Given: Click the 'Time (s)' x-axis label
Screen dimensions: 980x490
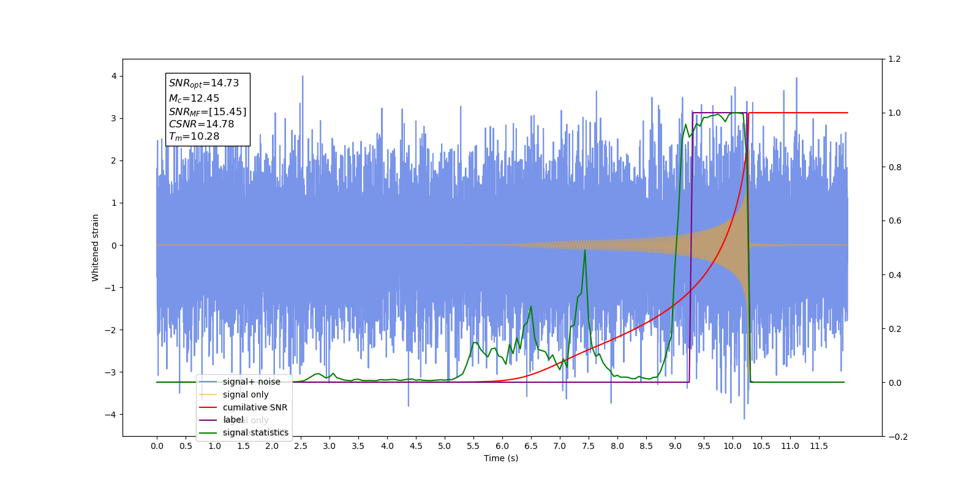Looking at the screenshot, I should point(501,458).
